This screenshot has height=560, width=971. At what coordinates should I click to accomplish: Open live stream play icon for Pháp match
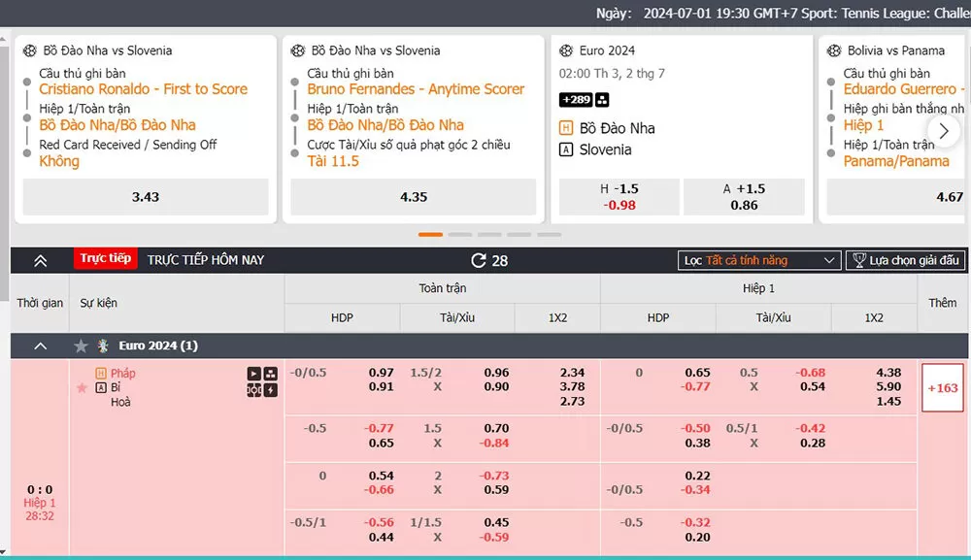tap(254, 374)
